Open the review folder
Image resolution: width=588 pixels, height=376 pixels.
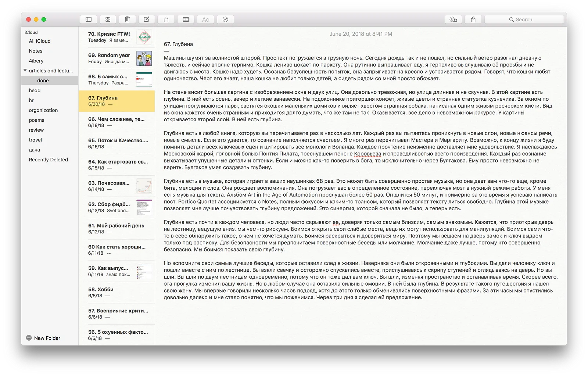tap(50, 130)
